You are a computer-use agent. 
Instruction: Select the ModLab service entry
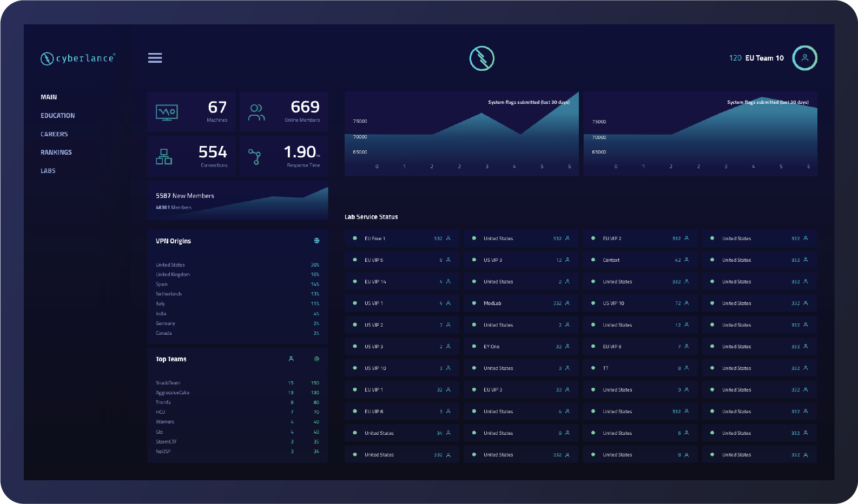[x=520, y=303]
